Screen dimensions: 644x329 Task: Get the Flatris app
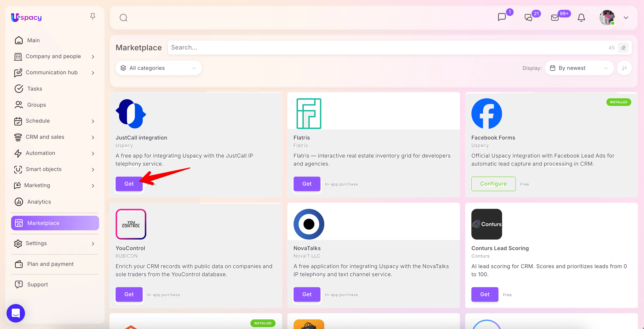tap(307, 184)
